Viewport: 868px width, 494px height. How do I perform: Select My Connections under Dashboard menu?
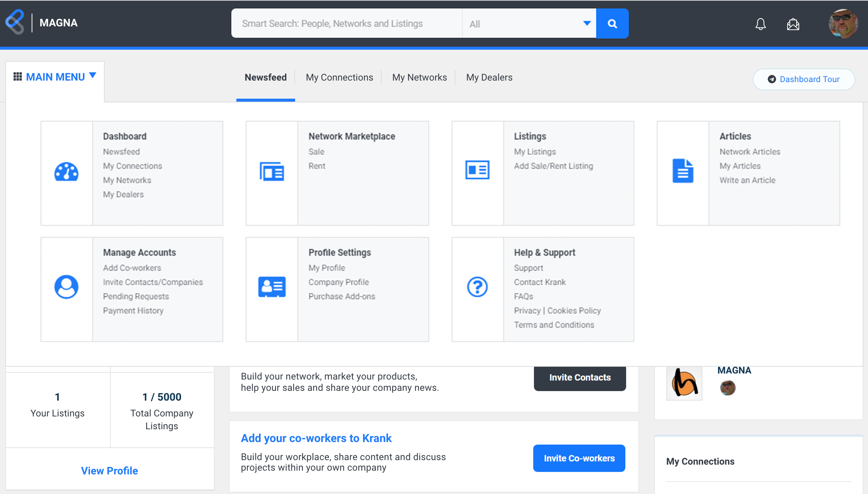[x=132, y=166]
